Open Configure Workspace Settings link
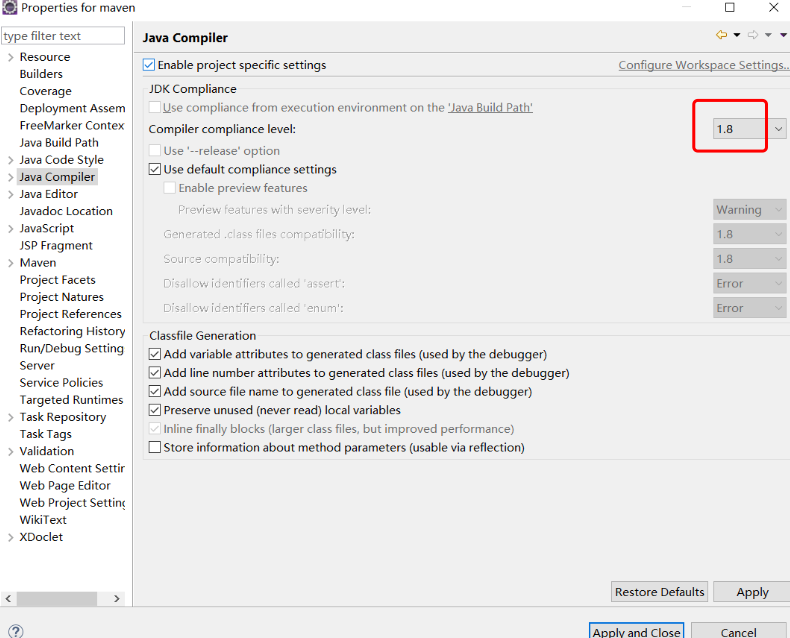The height and width of the screenshot is (638, 790). 704,65
